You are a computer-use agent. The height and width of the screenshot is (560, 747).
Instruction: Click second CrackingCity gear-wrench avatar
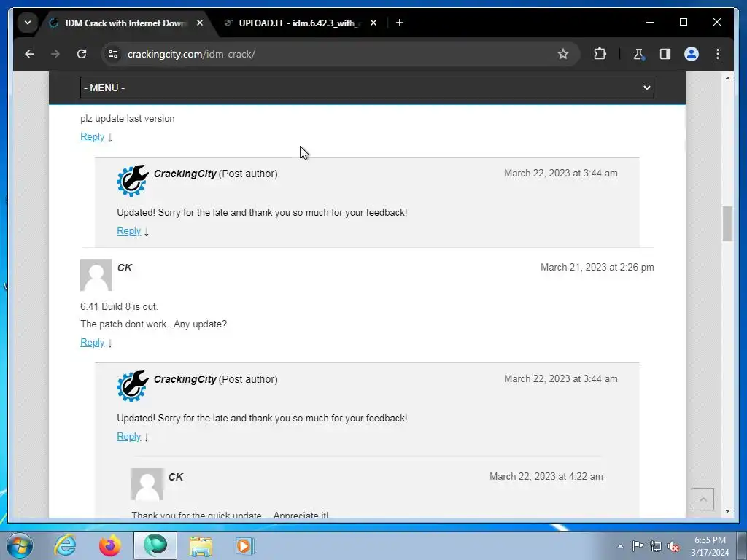click(133, 386)
